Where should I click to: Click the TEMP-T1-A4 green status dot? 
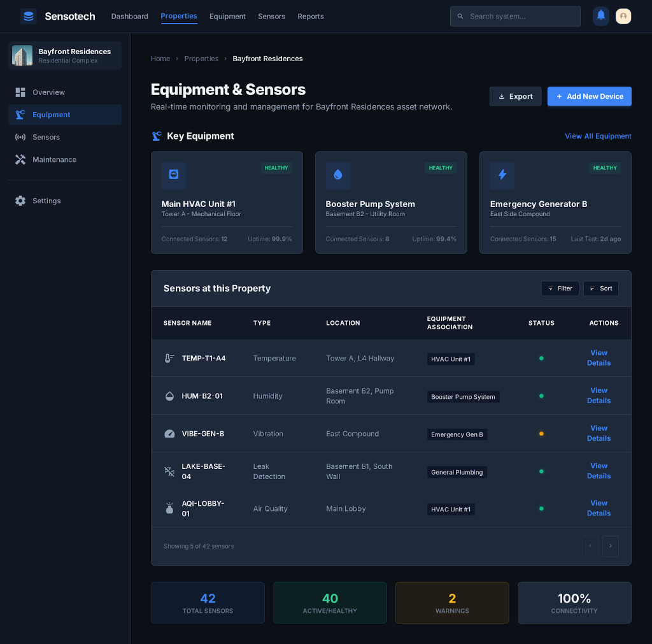click(x=541, y=358)
